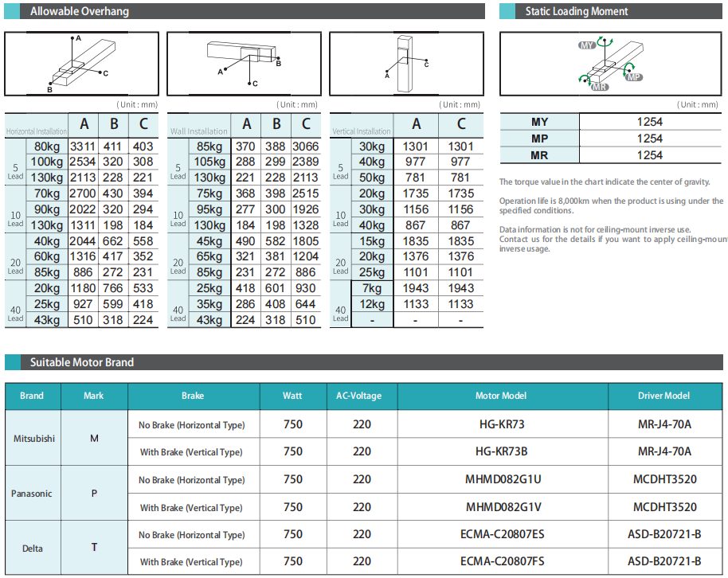Click the vertical installation overhang diagram
Viewport: 728px width, 578px height.
pos(406,64)
